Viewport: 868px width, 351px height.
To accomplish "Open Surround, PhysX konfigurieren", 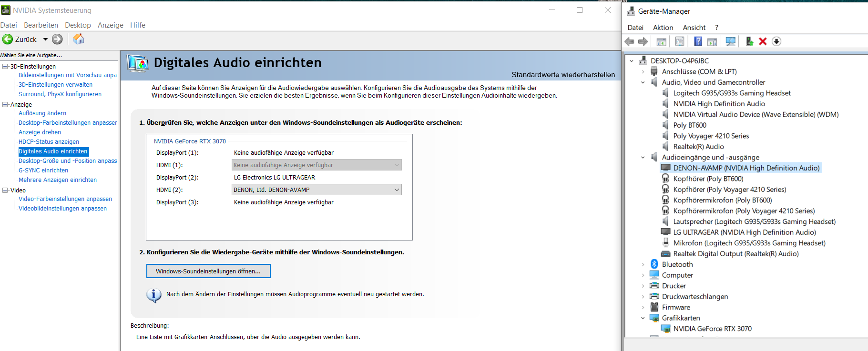I will coord(60,94).
